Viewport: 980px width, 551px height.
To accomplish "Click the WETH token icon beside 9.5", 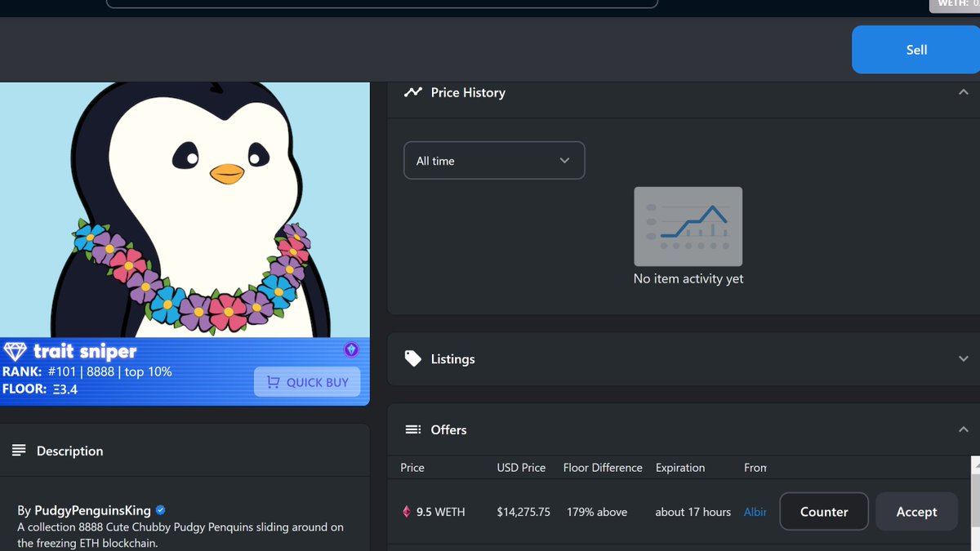I will [x=407, y=512].
